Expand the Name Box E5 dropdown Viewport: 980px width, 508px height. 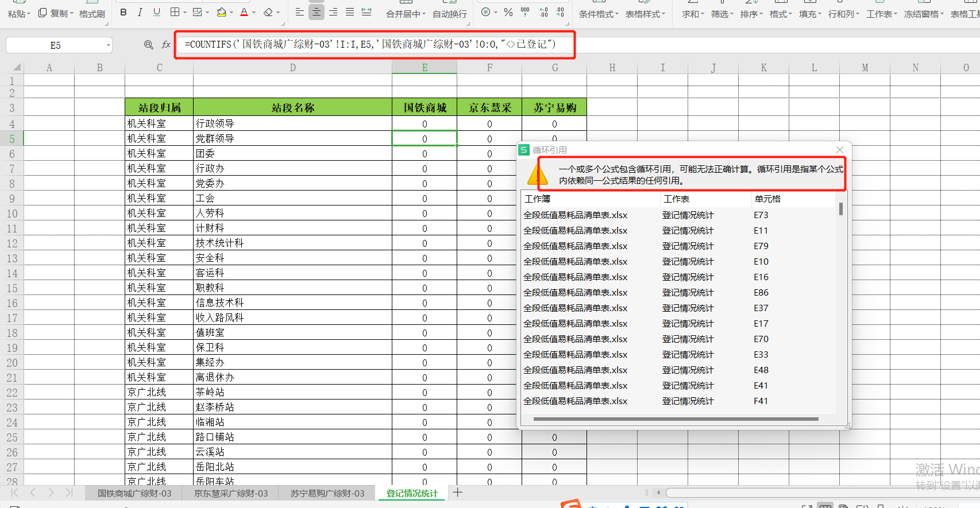click(x=108, y=45)
